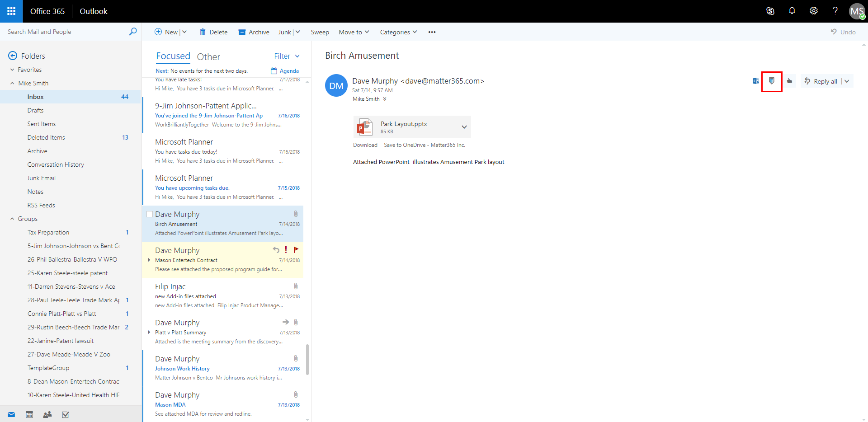
Task: Click Archive in the toolbar
Action: [254, 32]
